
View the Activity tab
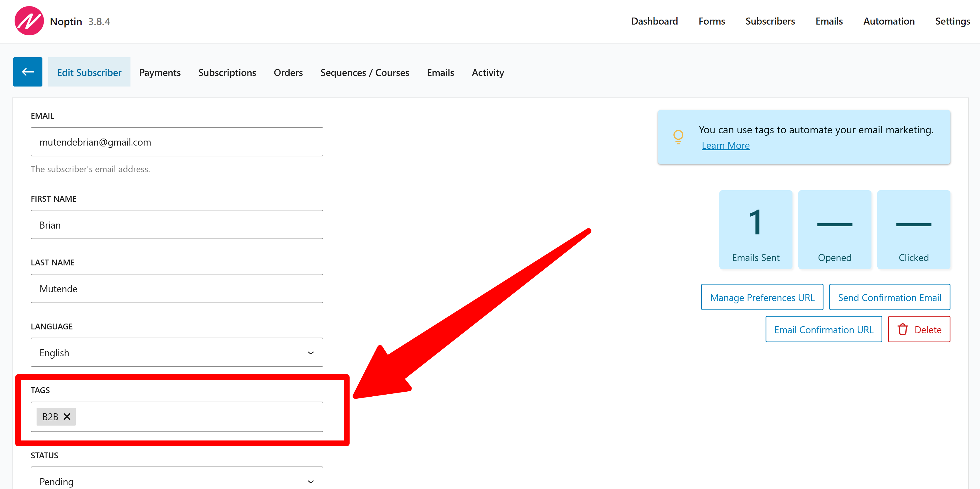pos(488,72)
